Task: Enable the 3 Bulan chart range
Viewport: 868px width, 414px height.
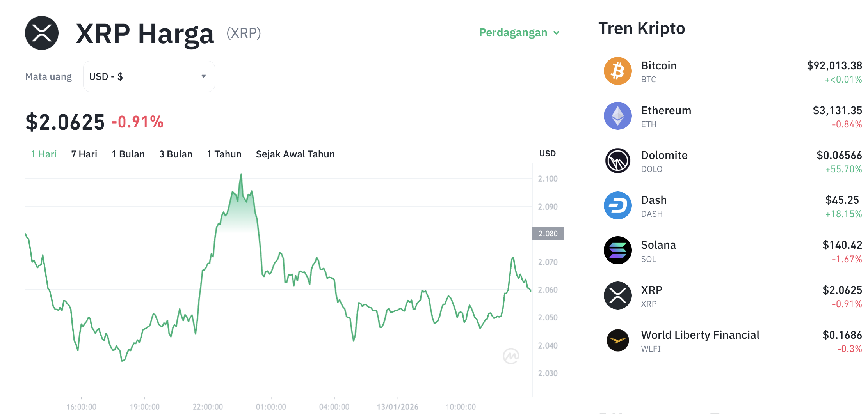Action: (x=176, y=154)
